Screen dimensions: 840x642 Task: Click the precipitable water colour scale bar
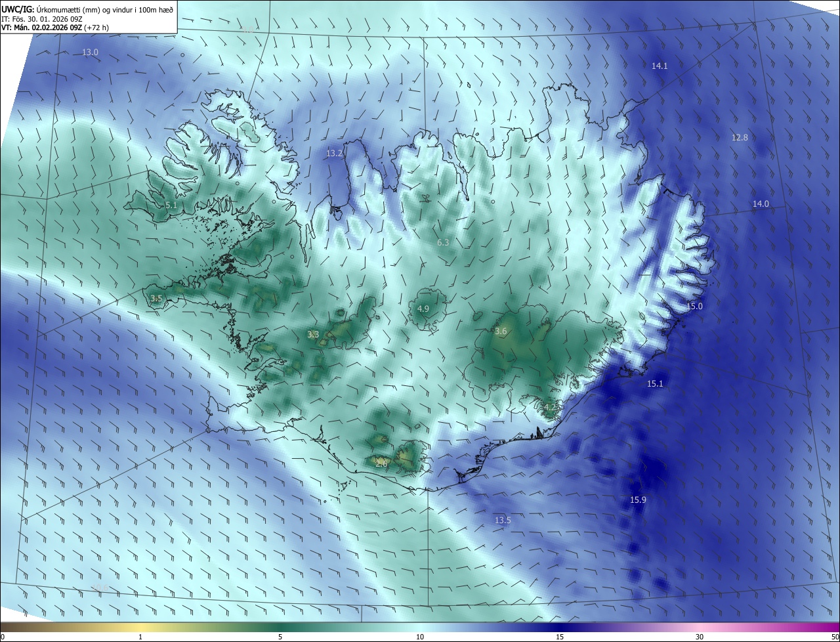pyautogui.click(x=420, y=627)
